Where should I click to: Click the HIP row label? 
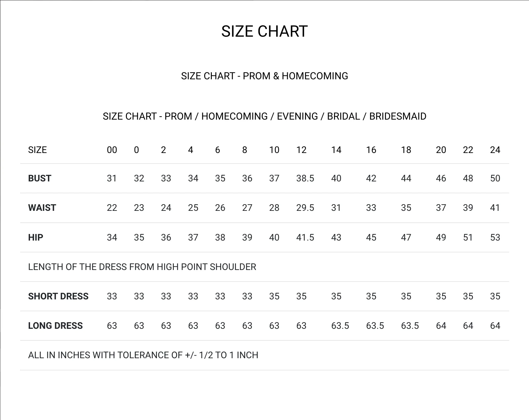36,237
